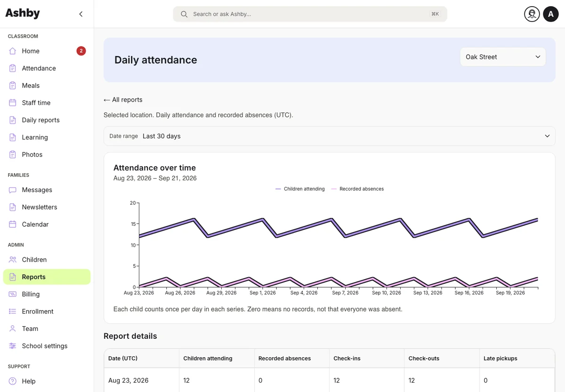Click the Meals clipboard icon
This screenshot has width=565, height=392.
(x=13, y=86)
